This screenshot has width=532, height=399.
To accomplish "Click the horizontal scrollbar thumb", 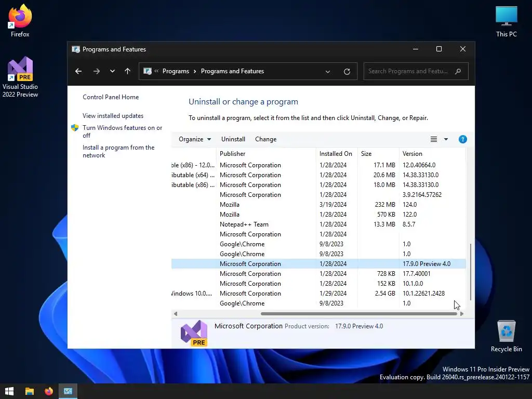I will (358, 314).
